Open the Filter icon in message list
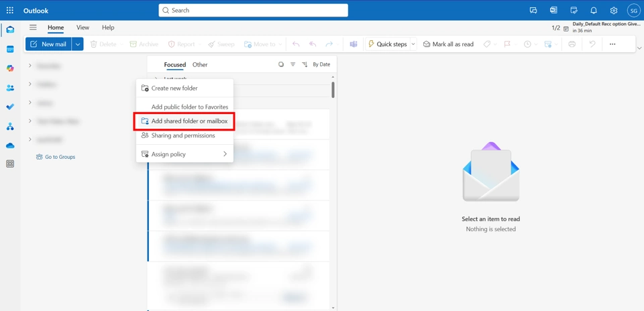644x311 pixels. [293, 64]
